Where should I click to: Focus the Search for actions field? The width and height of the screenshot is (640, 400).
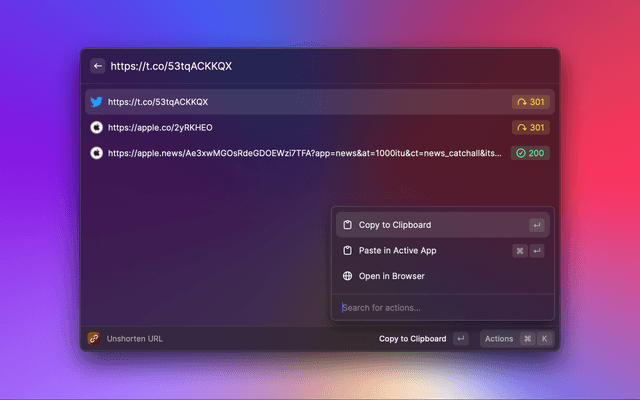[x=440, y=307]
